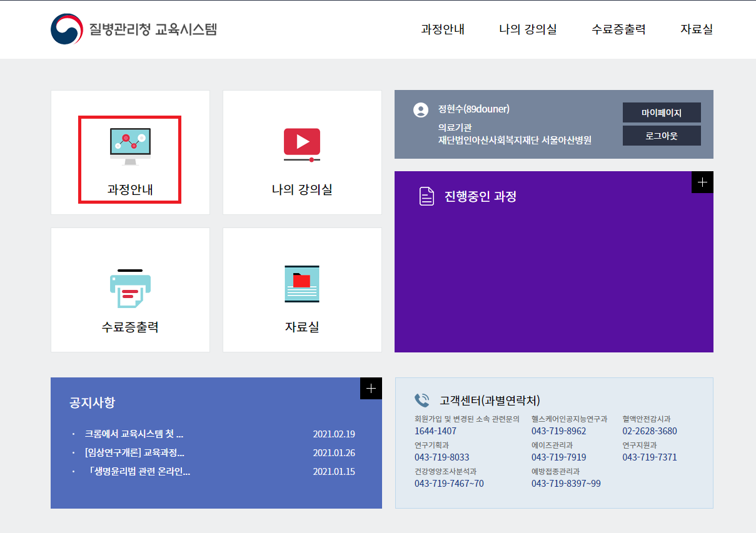Click the 마이페이지 button
This screenshot has height=533, width=756.
point(662,113)
